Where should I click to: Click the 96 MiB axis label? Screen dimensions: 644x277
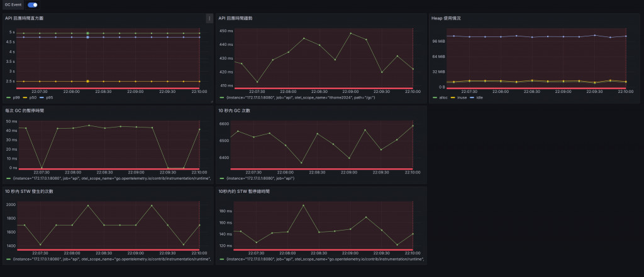pyautogui.click(x=440, y=41)
